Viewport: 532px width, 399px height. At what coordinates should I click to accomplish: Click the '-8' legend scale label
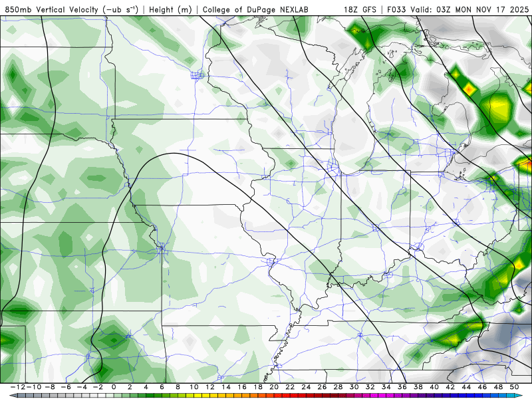49,387
